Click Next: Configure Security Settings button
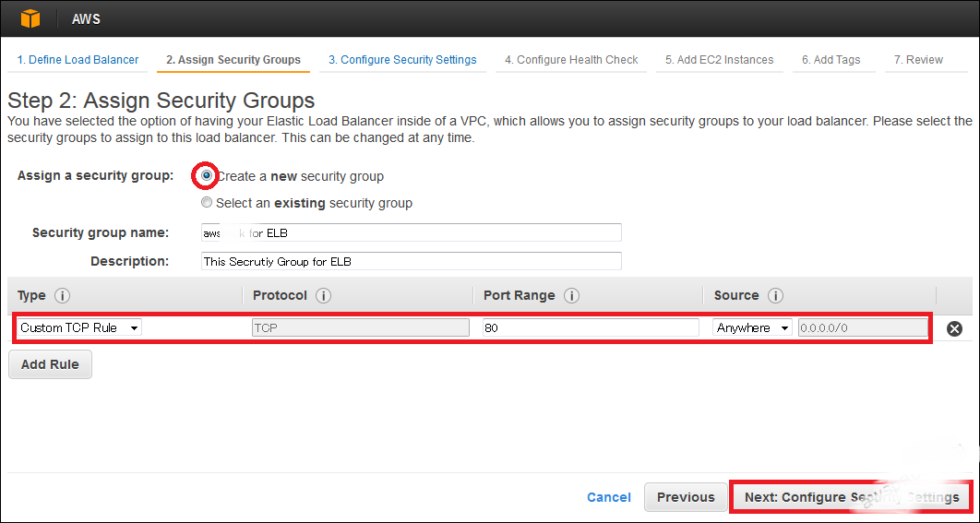980x523 pixels. tap(851, 497)
